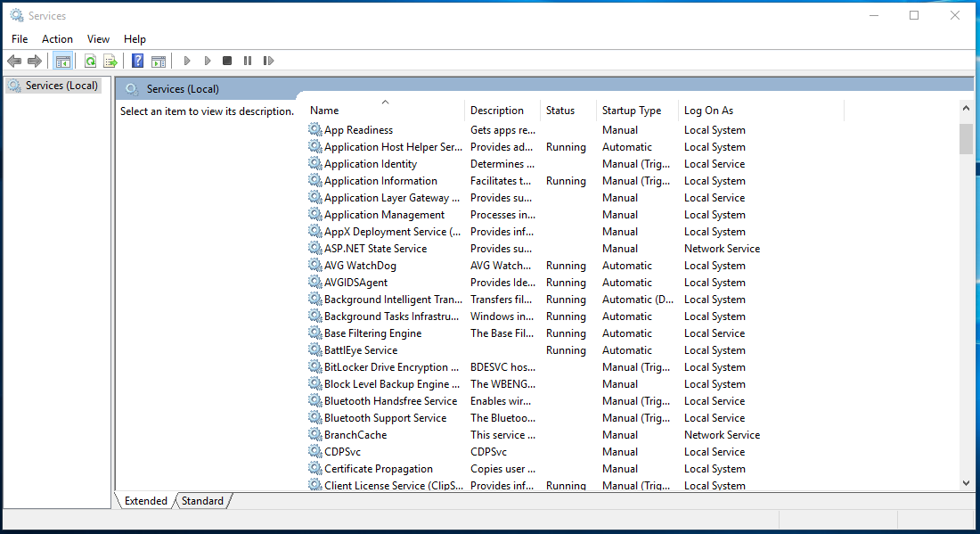This screenshot has width=980, height=534.
Task: Click the Forward arrow toolbar icon
Action: pos(35,61)
